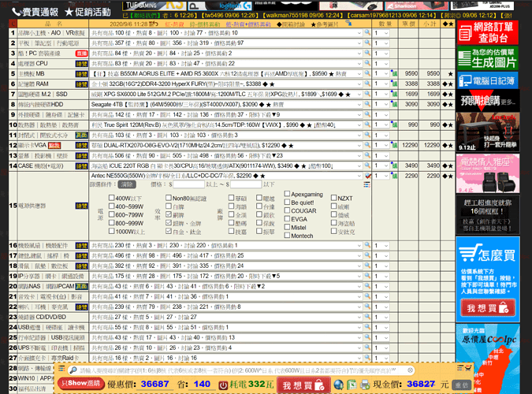Open the Antec NE550G power supply dropdown

click(x=226, y=176)
